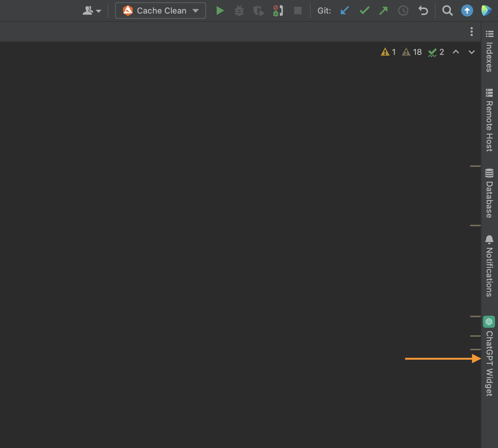
Task: Open editor tab options three-dot menu
Action: 472,32
